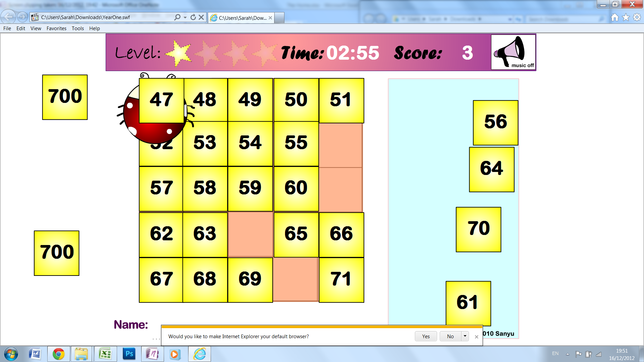Screen dimensions: 644x362
Task: Click the empty square after 63
Action: pos(250,234)
